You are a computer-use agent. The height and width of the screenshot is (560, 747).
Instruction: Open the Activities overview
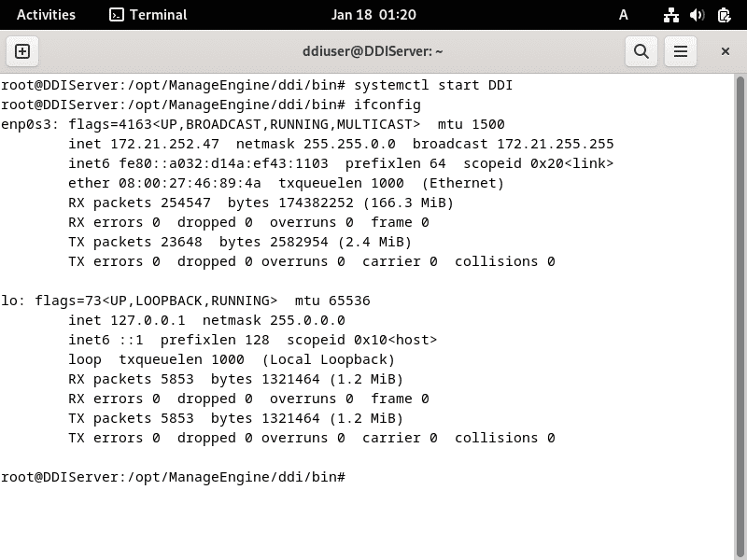(x=46, y=15)
